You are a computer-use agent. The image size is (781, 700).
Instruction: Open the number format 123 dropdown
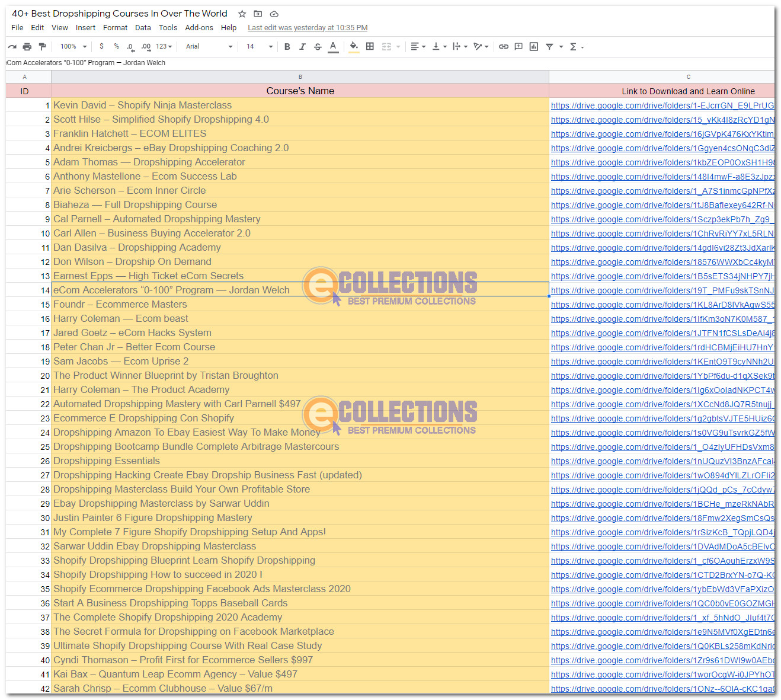164,46
